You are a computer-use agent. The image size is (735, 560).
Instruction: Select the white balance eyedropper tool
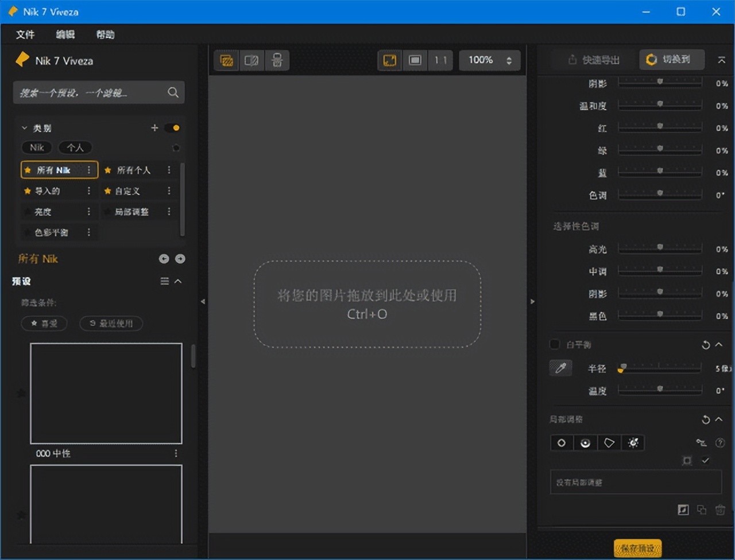tap(561, 368)
